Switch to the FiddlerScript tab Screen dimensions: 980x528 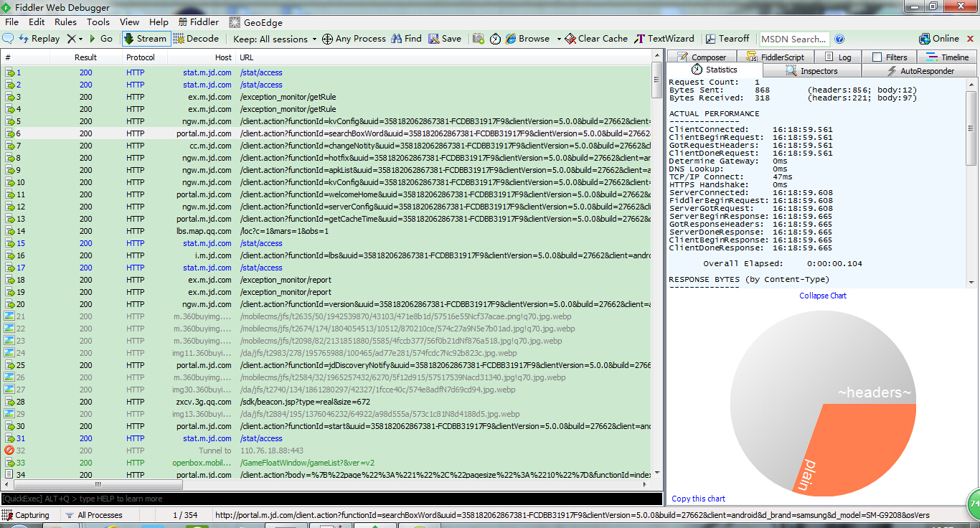pos(775,57)
